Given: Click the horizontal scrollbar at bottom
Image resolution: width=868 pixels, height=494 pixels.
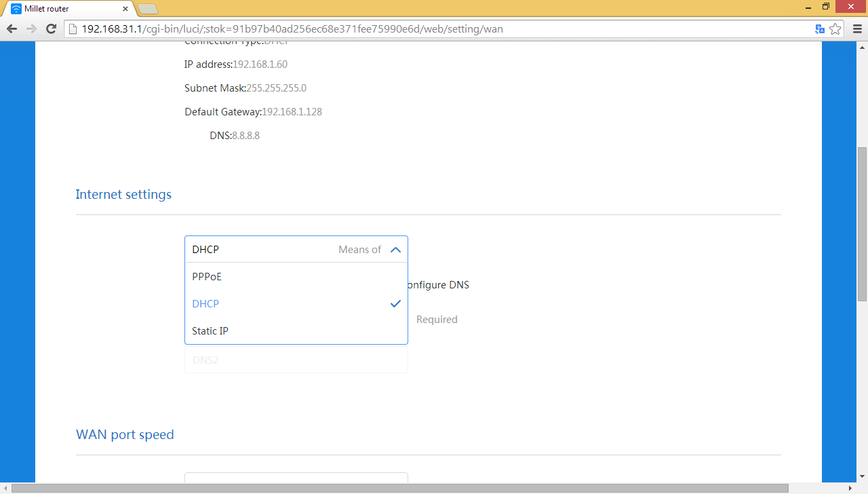Looking at the screenshot, I should pos(400,488).
